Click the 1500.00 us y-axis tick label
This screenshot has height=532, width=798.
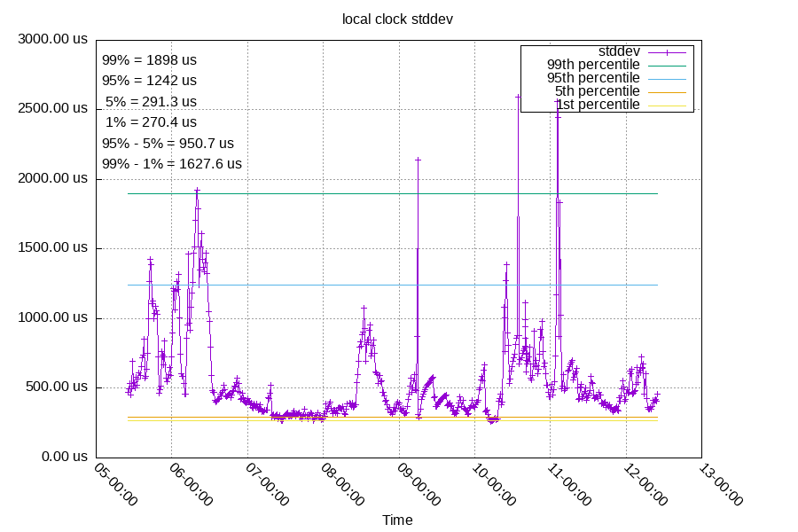54,248
